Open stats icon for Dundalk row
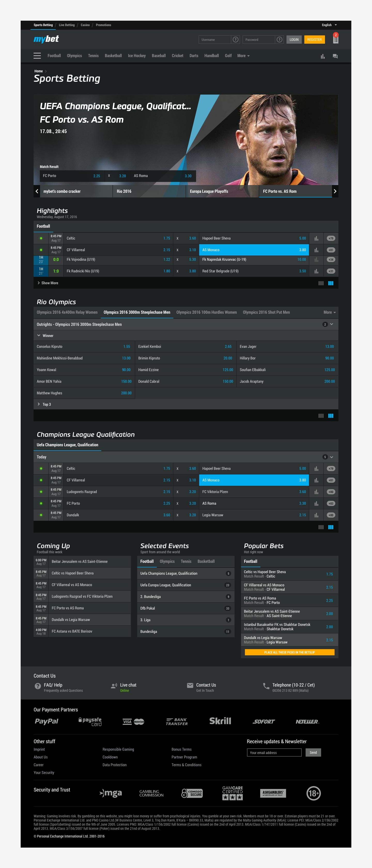 [x=316, y=515]
